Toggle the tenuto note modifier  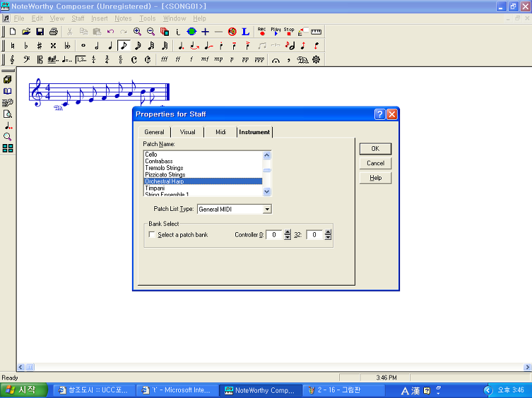pyautogui.click(x=235, y=45)
